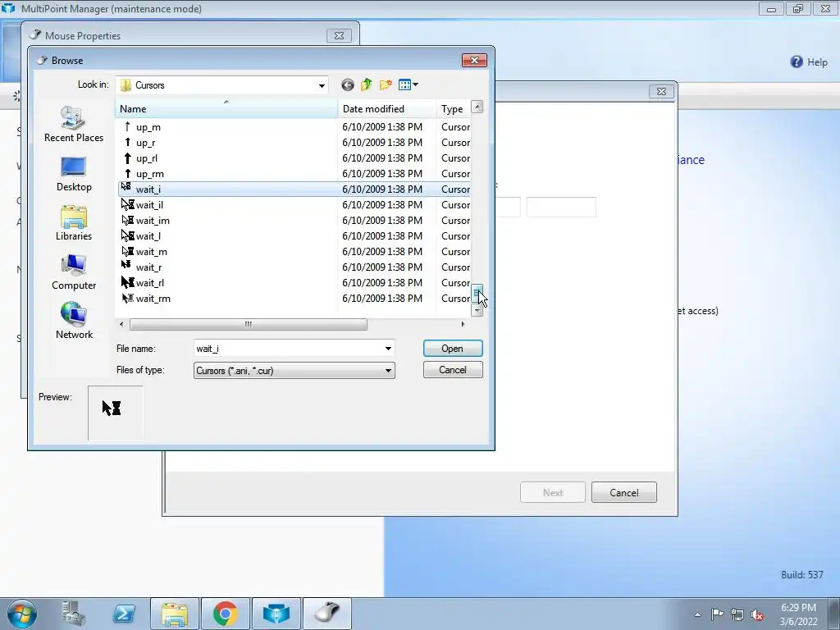
Task: Open Help in MultiPoint Manager
Action: (809, 62)
